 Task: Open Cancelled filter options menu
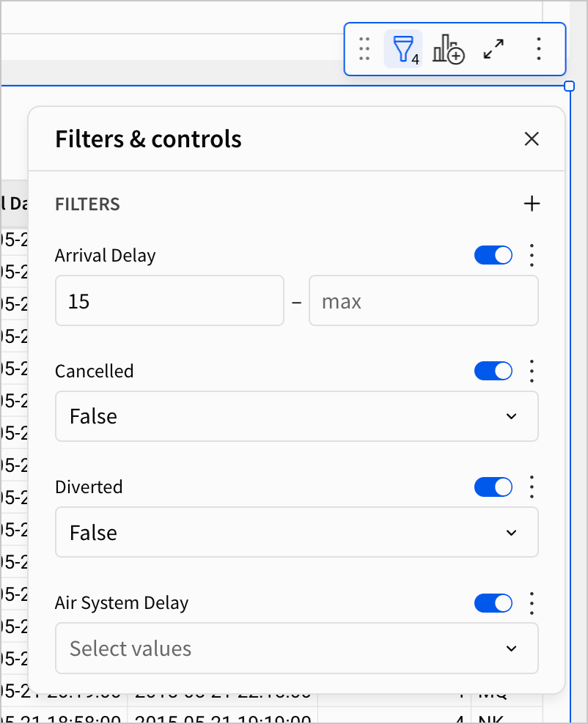(x=532, y=372)
